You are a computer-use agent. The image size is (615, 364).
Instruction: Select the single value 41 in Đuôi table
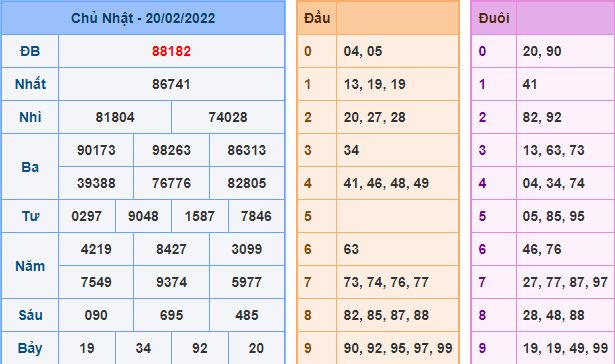point(530,84)
